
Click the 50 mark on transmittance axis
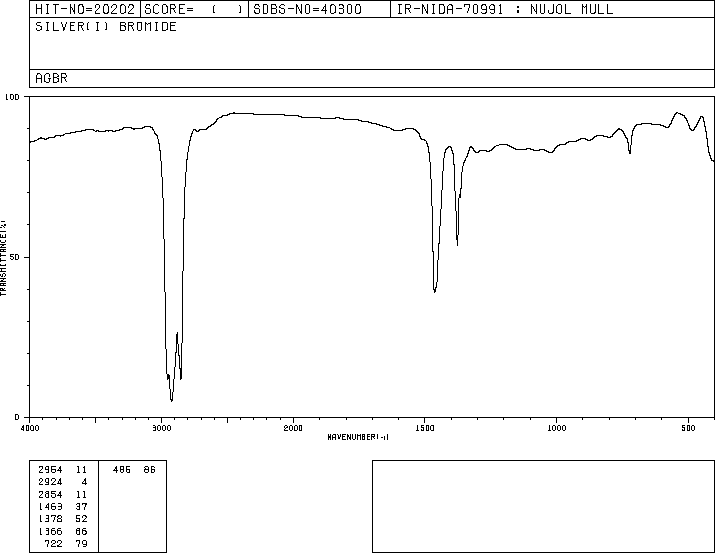pos(14,257)
